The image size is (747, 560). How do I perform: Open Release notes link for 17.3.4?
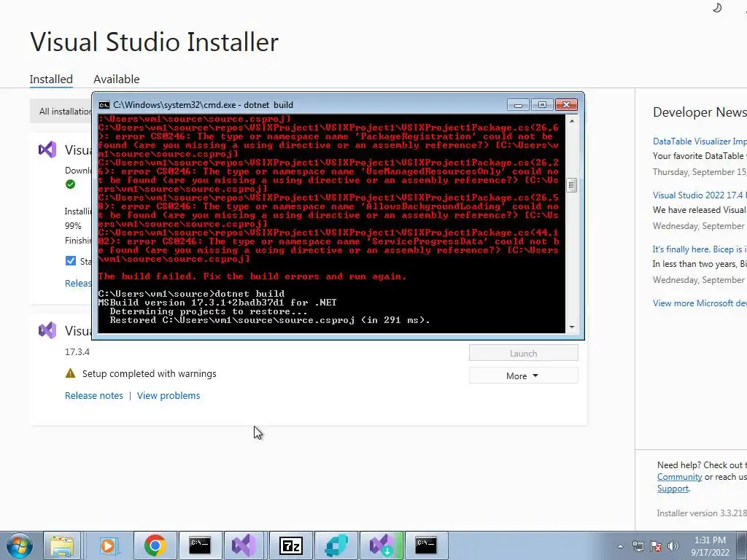click(94, 396)
